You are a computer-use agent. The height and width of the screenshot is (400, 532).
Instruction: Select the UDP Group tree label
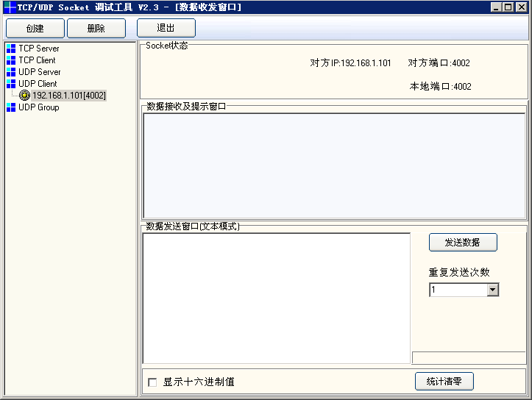[39, 107]
